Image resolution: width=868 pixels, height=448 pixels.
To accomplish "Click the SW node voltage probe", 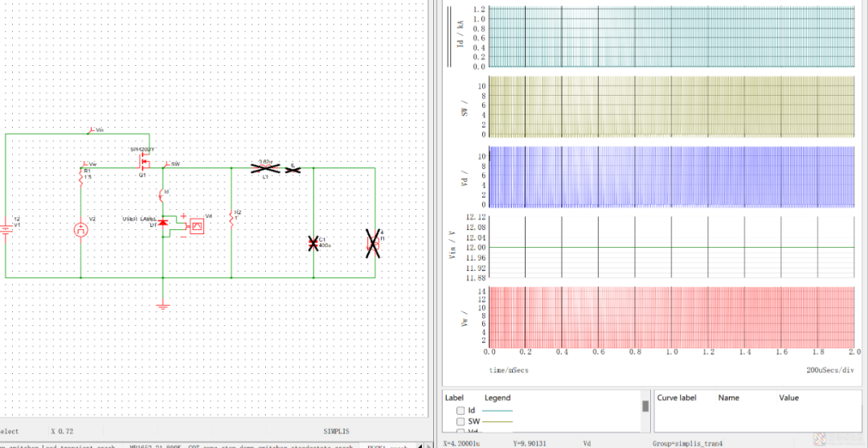I will point(166,164).
